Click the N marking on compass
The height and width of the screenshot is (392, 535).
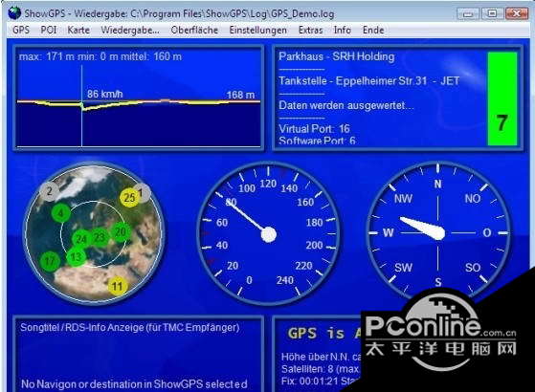(437, 185)
